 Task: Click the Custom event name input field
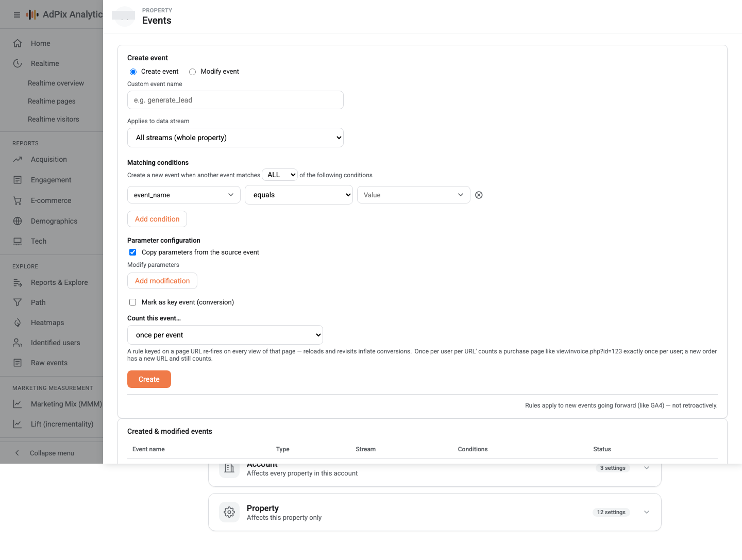pos(235,100)
